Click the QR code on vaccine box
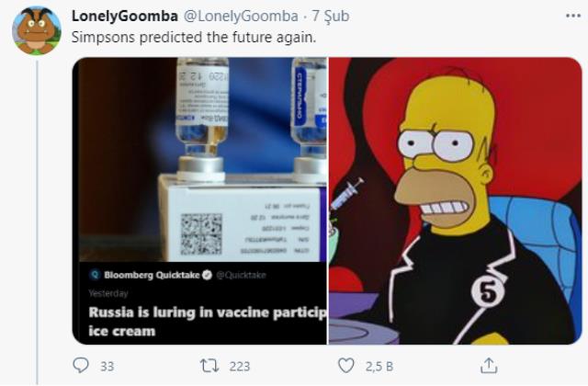588x386 pixels. tap(201, 234)
